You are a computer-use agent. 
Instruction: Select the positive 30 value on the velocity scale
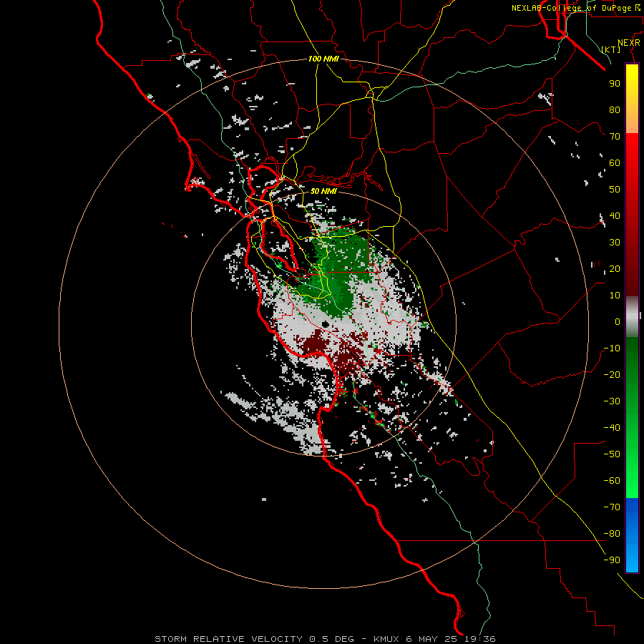coord(615,243)
